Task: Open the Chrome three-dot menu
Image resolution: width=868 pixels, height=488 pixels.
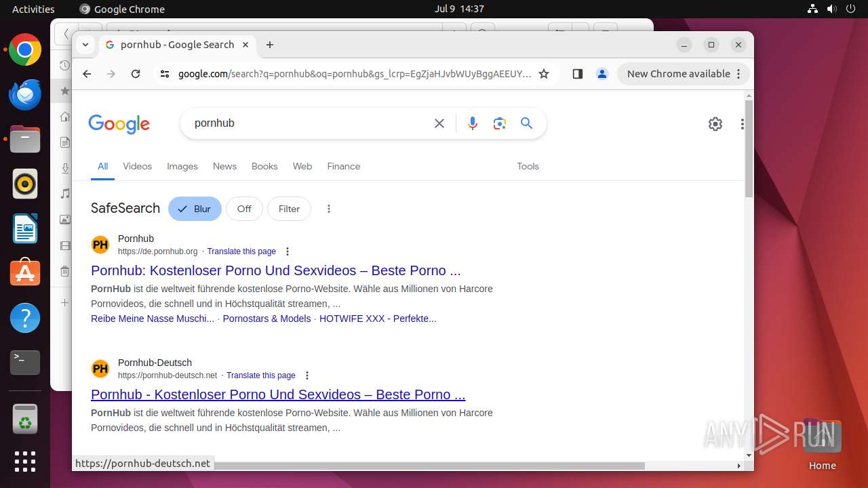Action: tap(739, 74)
